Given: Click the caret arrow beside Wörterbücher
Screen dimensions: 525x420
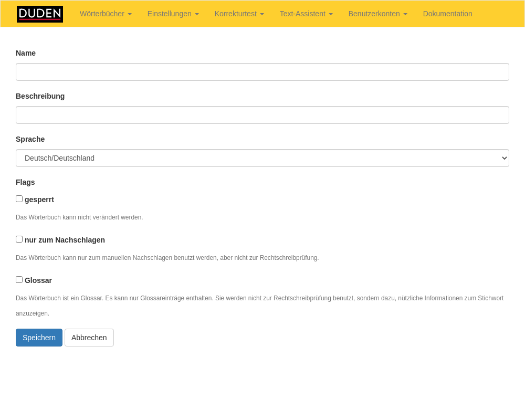Looking at the screenshot, I should click(x=130, y=14).
